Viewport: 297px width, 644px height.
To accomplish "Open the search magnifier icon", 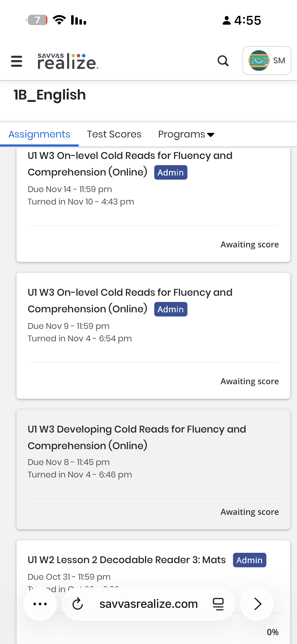I will 223,61.
